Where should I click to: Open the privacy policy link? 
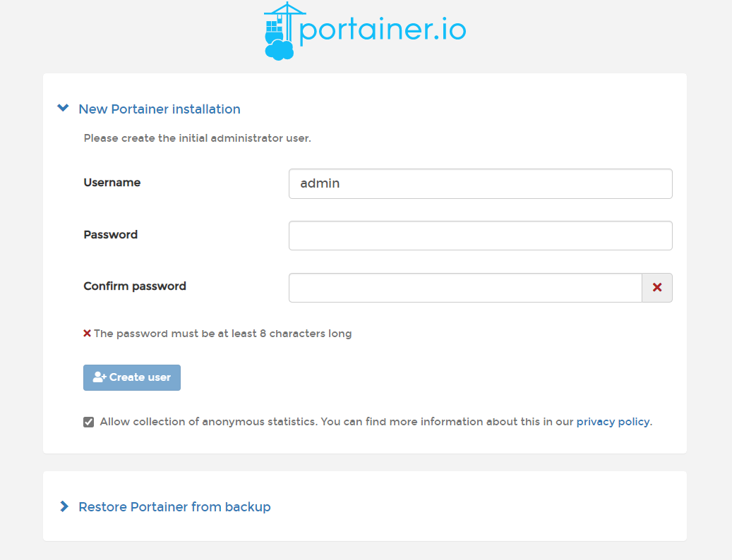coord(613,421)
